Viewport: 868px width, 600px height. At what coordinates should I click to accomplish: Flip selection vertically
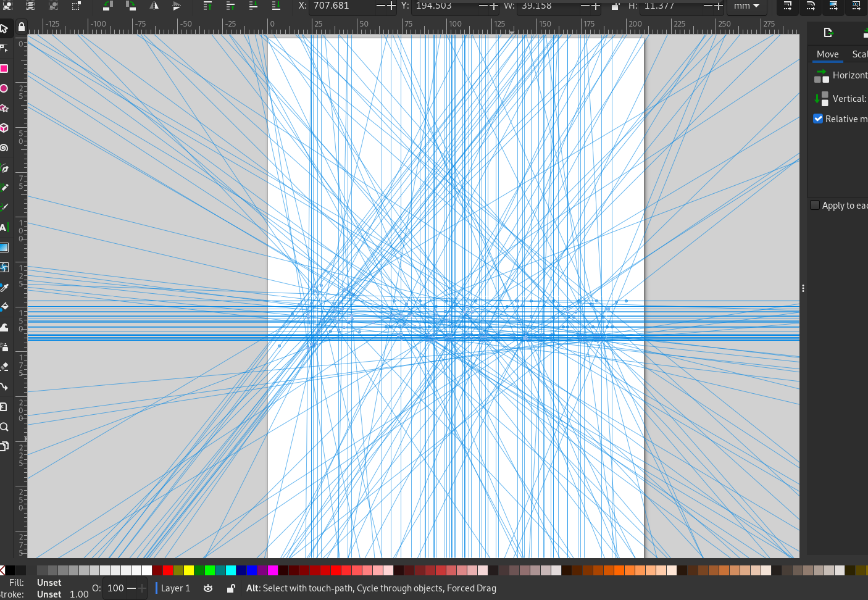(x=177, y=6)
